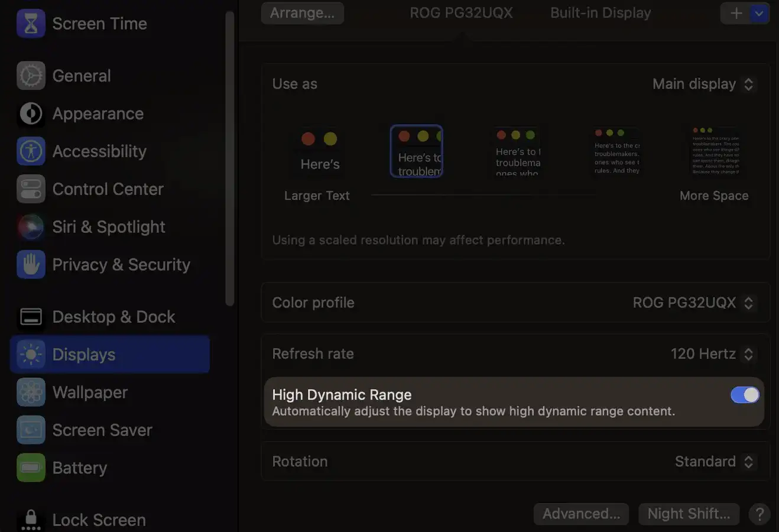Image resolution: width=779 pixels, height=532 pixels.
Task: Click the Displays sun icon
Action: [x=31, y=355]
